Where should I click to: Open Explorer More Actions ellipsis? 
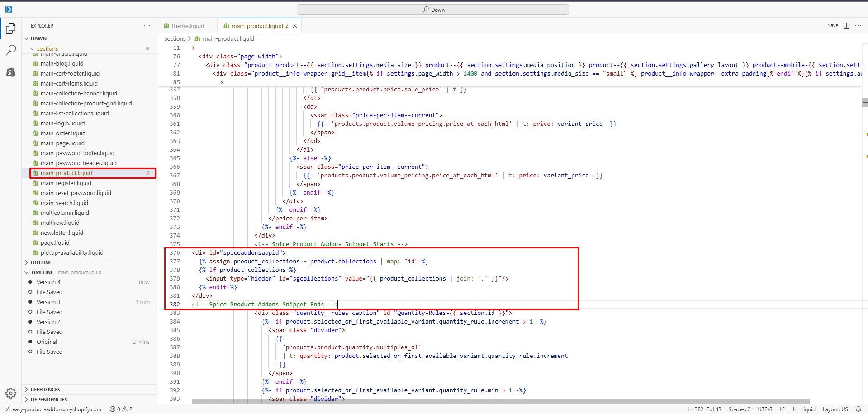(147, 26)
